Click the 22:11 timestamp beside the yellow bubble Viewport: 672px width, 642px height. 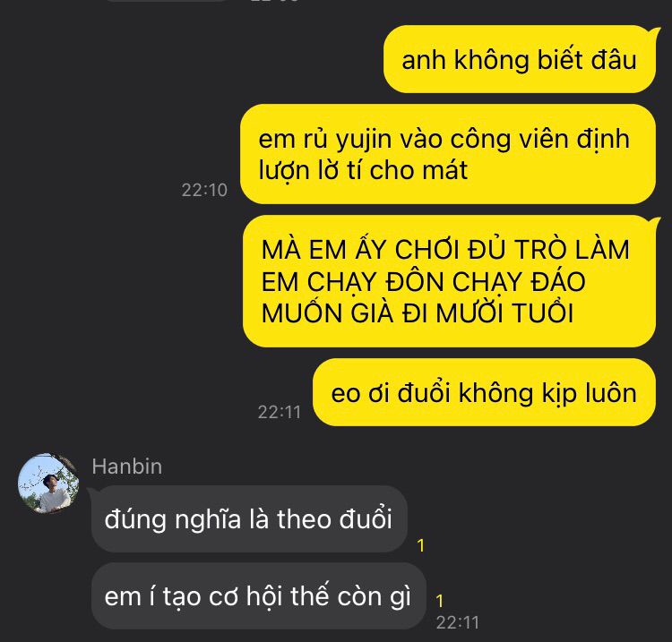(x=280, y=413)
